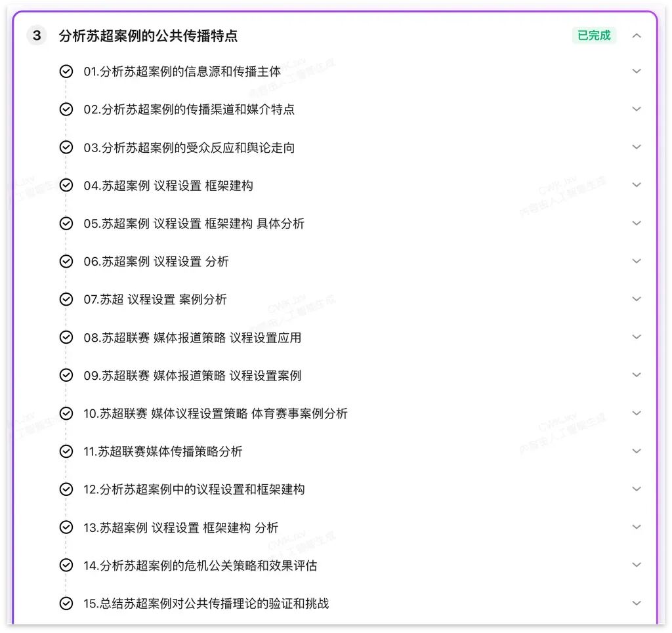The image size is (672, 633).
Task: Click check circle for item 08 媒体报道策略
Action: [66, 337]
